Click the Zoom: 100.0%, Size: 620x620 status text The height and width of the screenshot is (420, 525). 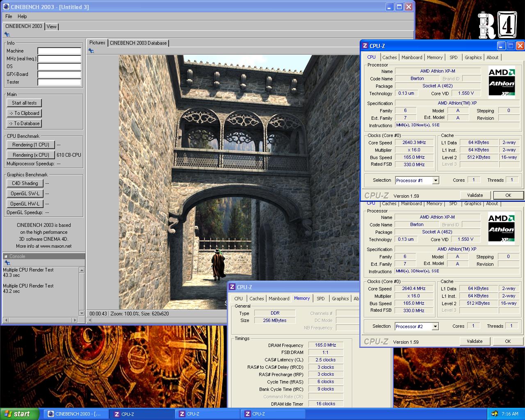[139, 314]
